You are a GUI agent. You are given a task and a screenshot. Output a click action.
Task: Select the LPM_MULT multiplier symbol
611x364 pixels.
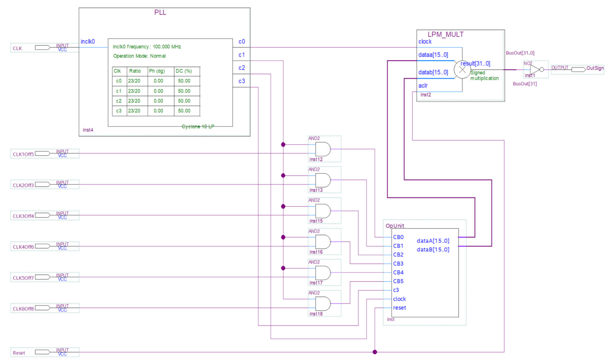pos(460,45)
